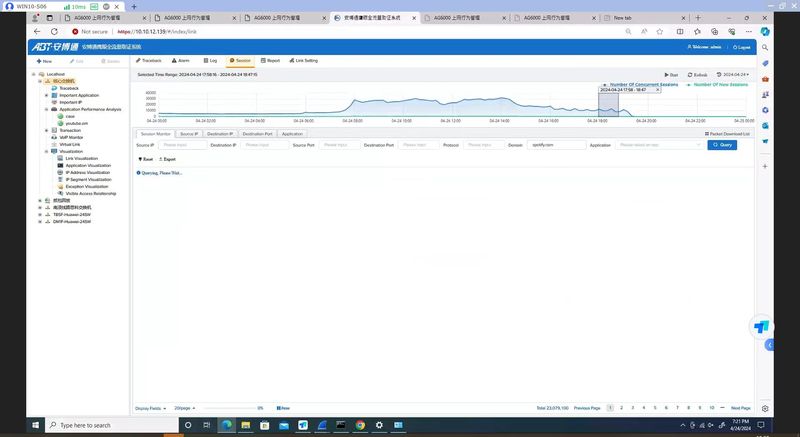Click the Source IP input field
The height and width of the screenshot is (437, 800).
(182, 145)
